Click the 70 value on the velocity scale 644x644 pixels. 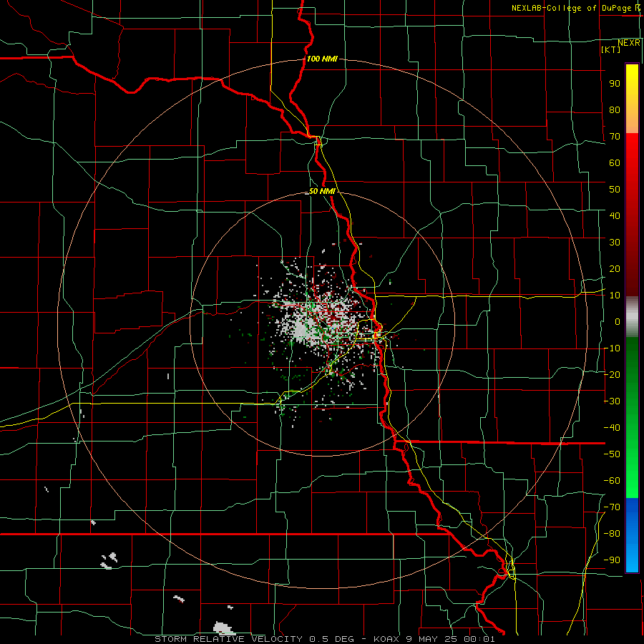(615, 137)
